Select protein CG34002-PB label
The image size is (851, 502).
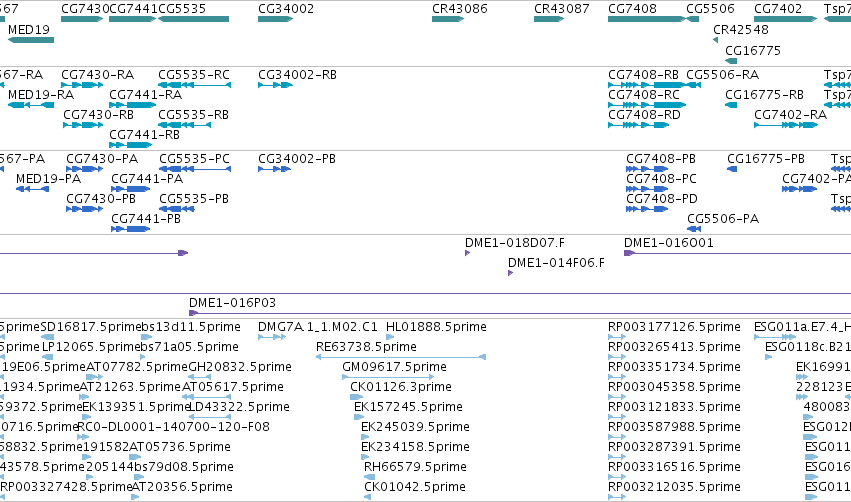point(297,158)
